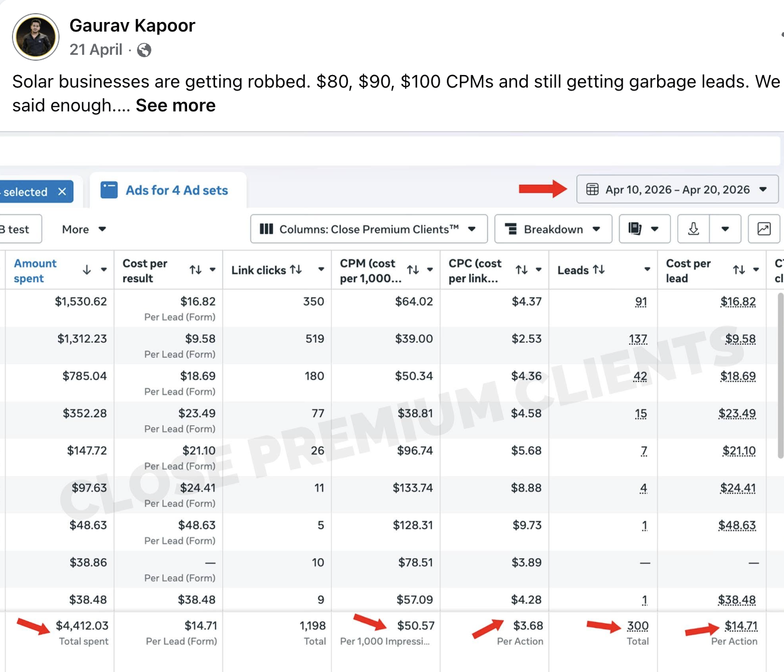Open Columns: Close Premium Clients dropdown

tap(369, 229)
